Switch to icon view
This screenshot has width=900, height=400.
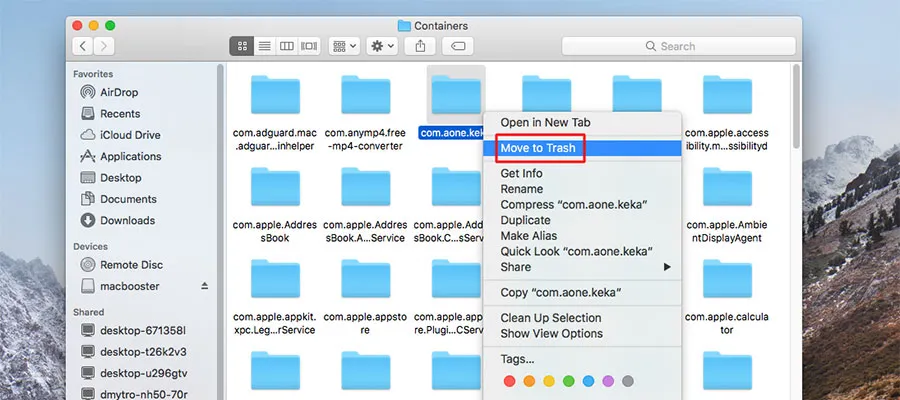[242, 46]
